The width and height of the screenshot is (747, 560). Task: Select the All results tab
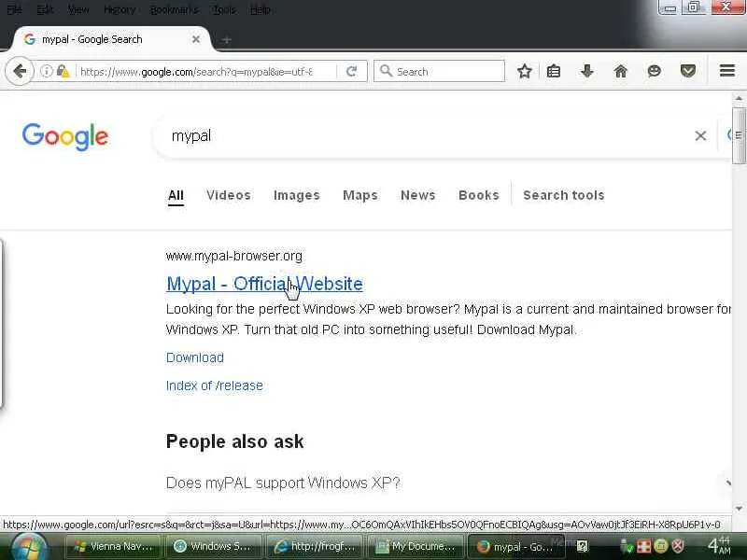pos(176,195)
